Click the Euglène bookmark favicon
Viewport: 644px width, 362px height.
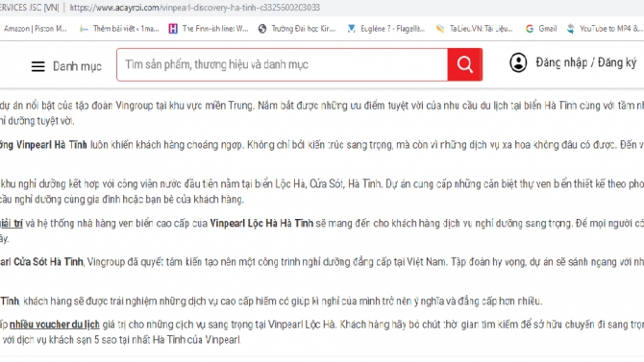tap(351, 29)
